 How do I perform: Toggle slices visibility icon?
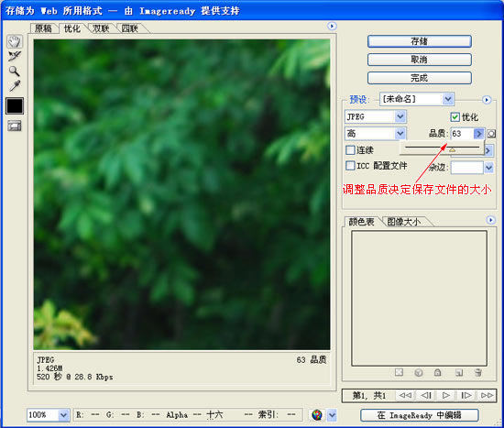point(15,126)
